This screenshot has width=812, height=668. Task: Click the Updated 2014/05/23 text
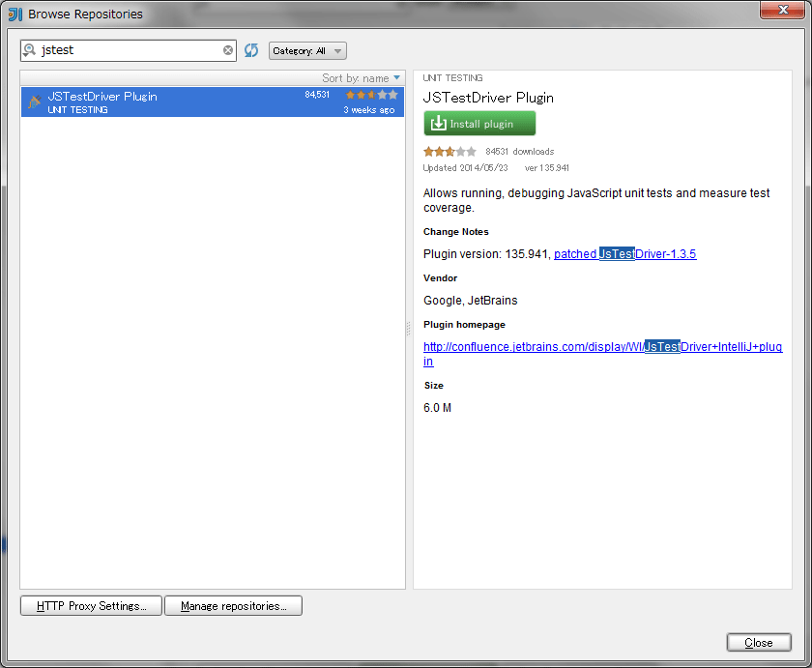point(465,168)
